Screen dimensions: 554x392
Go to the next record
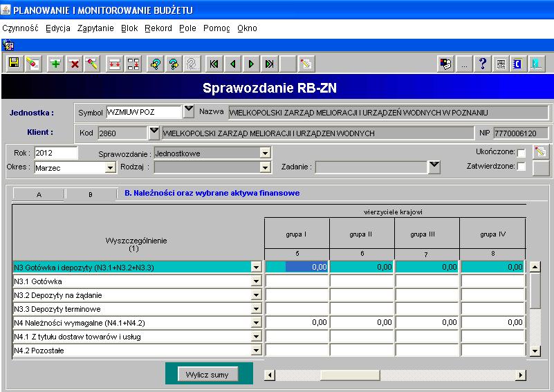(x=251, y=64)
